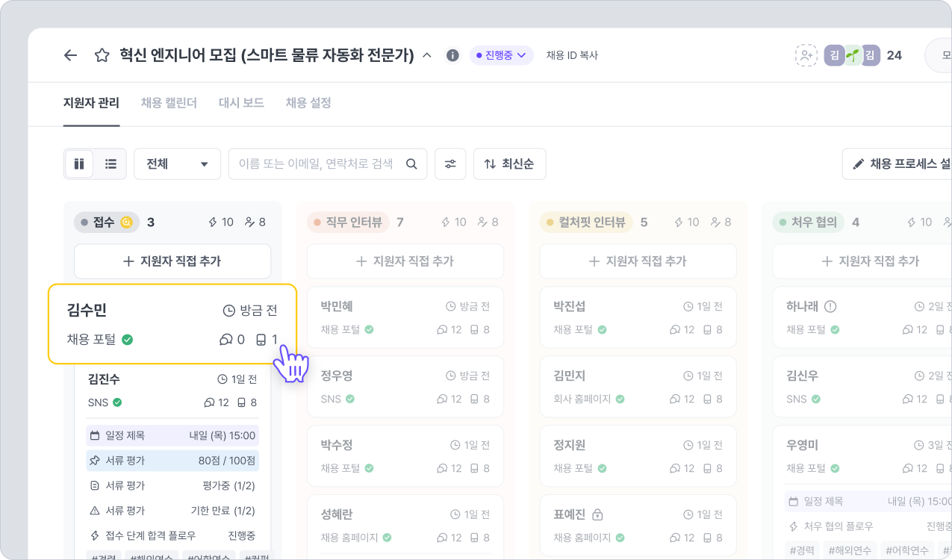Image resolution: width=952 pixels, height=560 pixels.
Task: Click 지원자 직접 추가 in 접수 column
Action: 172,261
